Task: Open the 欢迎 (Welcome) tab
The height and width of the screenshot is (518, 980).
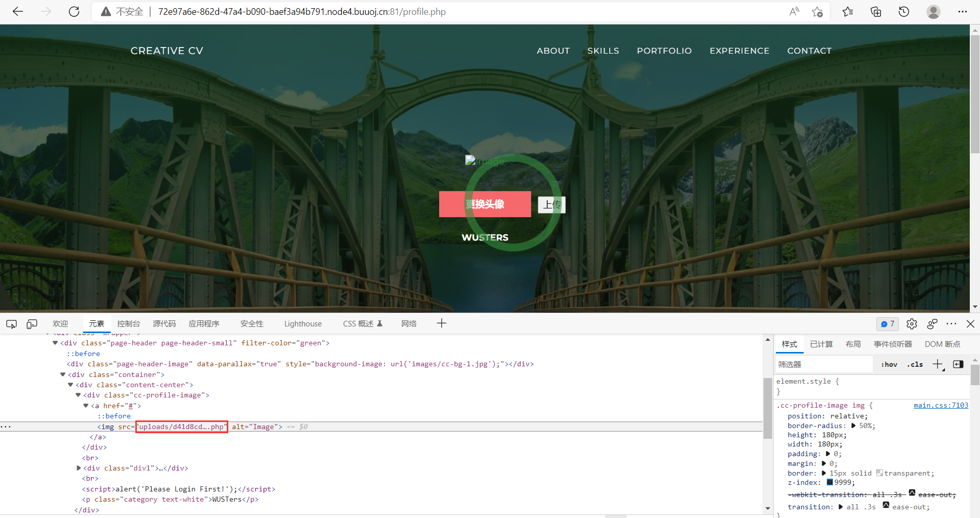Action: point(60,324)
